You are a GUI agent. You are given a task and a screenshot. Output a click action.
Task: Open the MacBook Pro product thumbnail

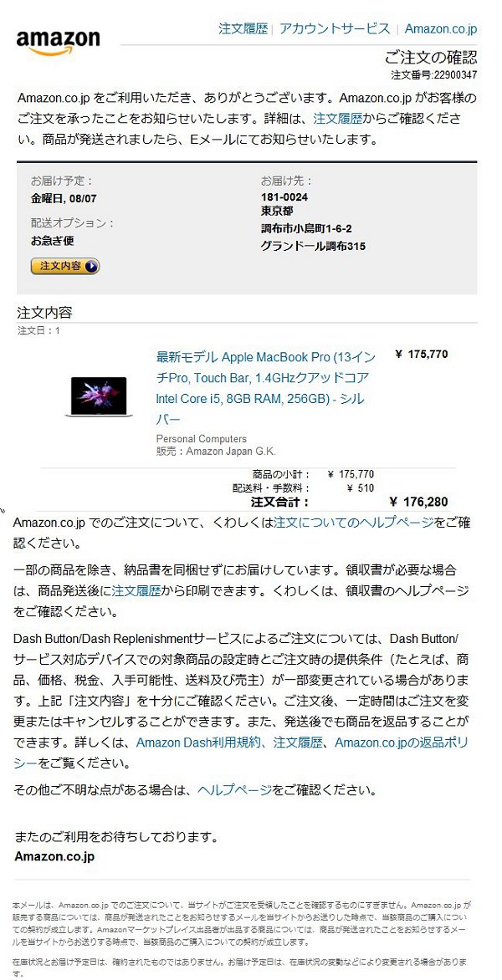point(99,397)
